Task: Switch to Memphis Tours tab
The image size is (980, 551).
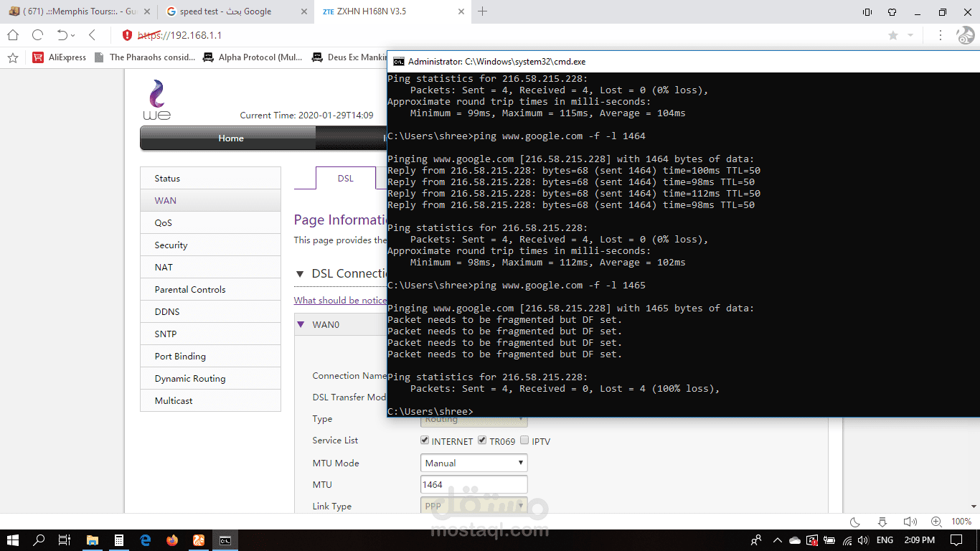Action: pyautogui.click(x=78, y=11)
